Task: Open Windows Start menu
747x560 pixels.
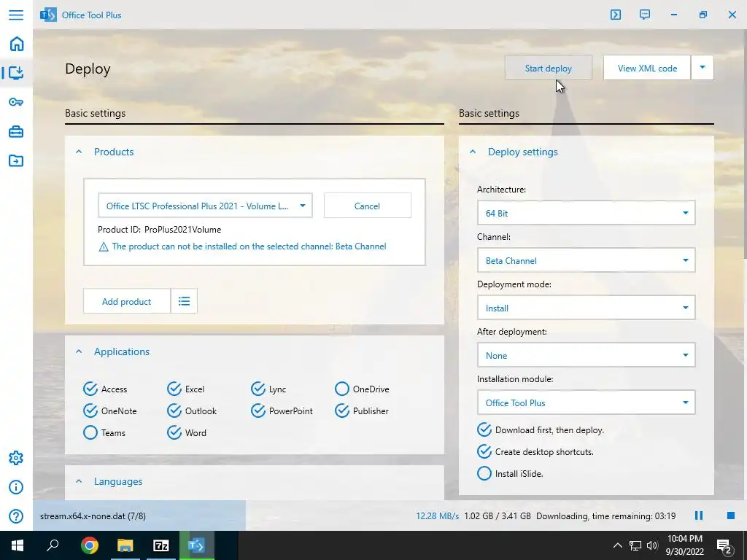Action: [x=17, y=545]
